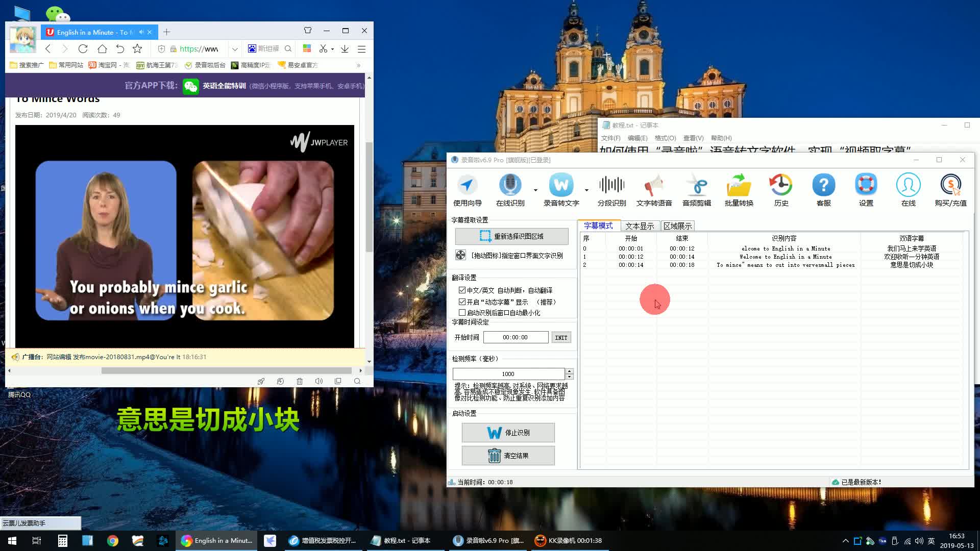Click 重新选择识图区域 button
Image resolution: width=980 pixels, height=551 pixels.
(x=511, y=236)
